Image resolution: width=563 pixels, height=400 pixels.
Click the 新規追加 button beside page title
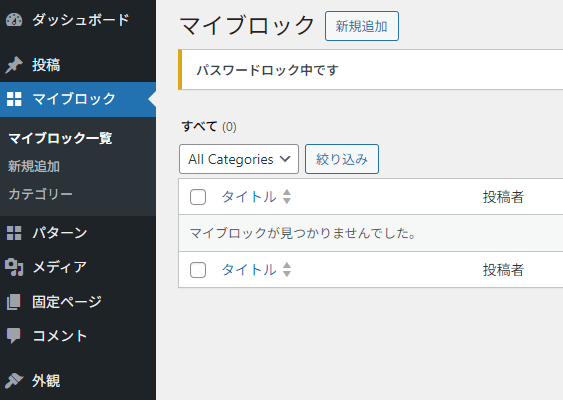point(362,26)
